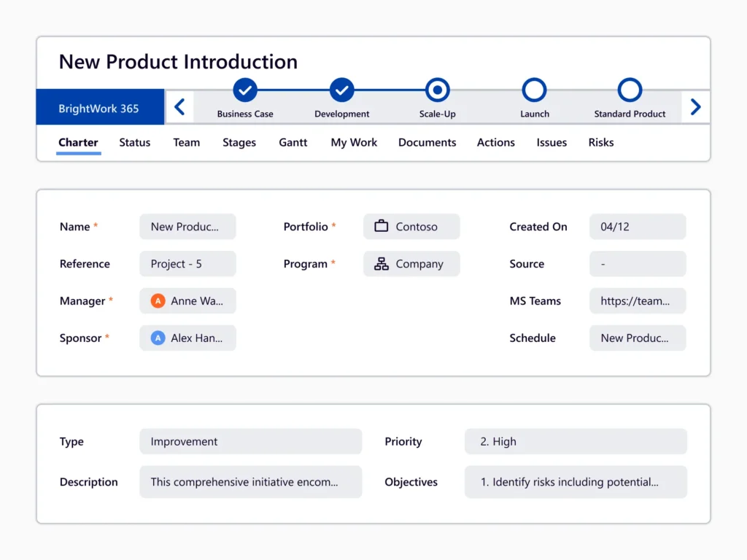
Task: Open the New Product schedule link
Action: [x=638, y=338]
